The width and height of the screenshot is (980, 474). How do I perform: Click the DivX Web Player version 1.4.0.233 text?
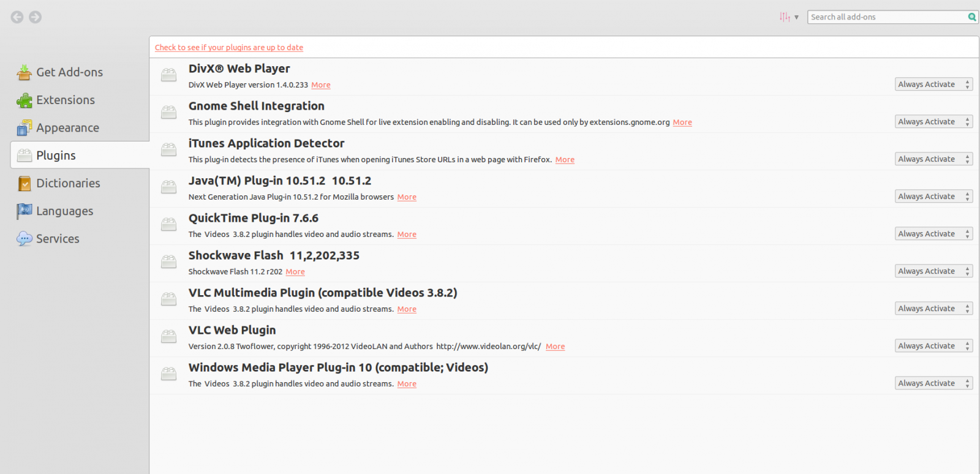click(x=248, y=85)
